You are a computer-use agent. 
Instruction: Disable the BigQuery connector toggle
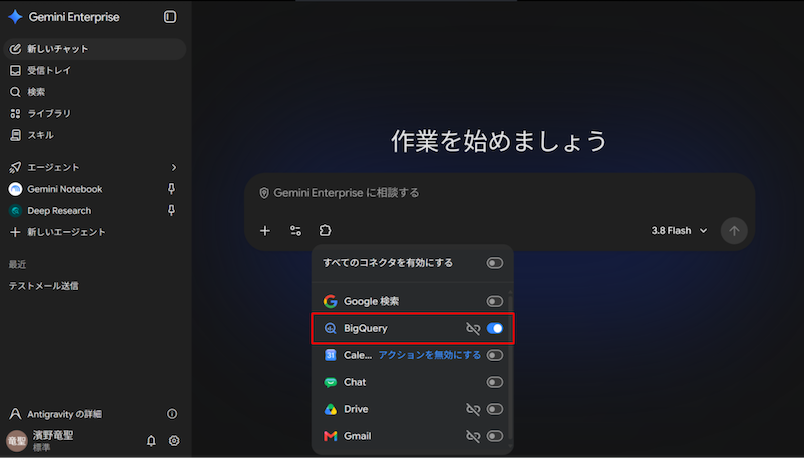coord(495,328)
